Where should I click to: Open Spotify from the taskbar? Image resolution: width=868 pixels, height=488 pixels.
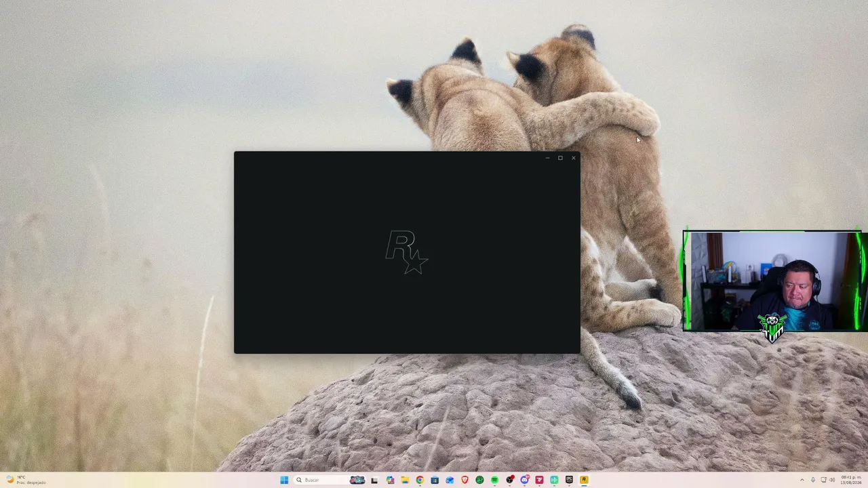pyautogui.click(x=494, y=480)
